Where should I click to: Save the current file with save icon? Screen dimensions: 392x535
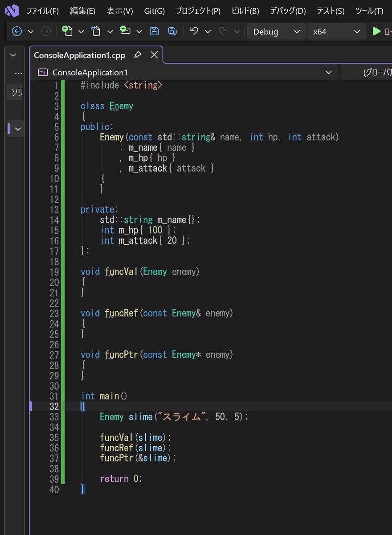(154, 31)
